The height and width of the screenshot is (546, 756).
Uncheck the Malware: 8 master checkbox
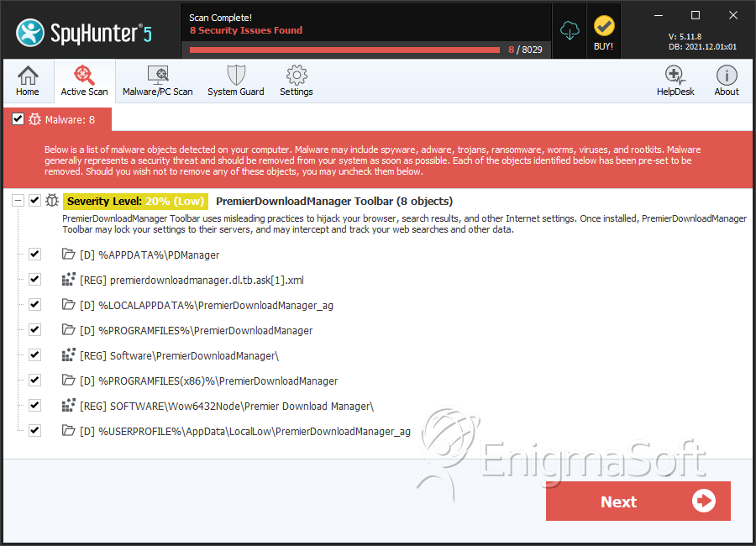[x=18, y=119]
